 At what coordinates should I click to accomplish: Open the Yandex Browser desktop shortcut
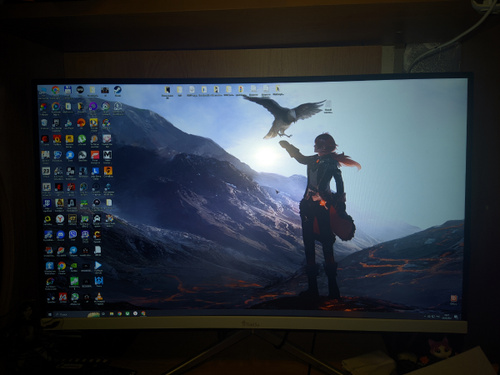point(60,219)
